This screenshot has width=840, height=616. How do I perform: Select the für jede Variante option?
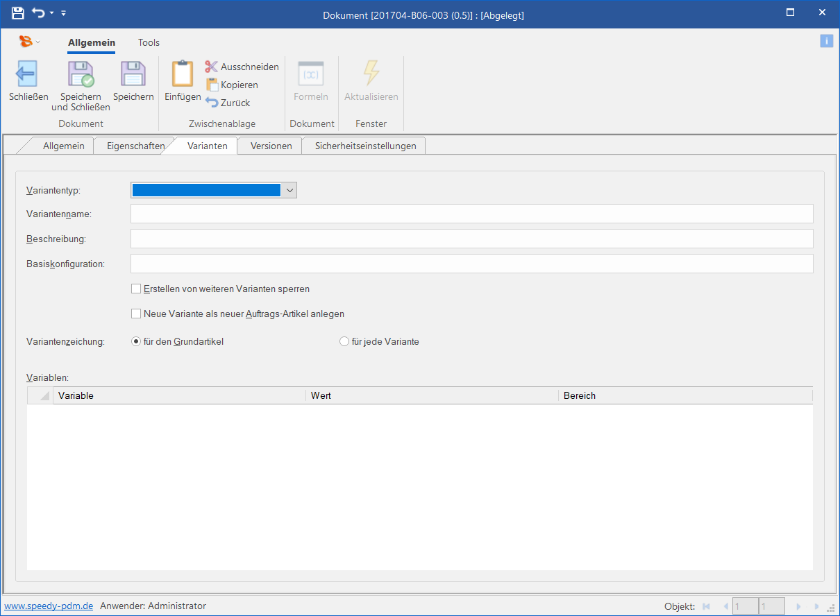[x=344, y=341]
